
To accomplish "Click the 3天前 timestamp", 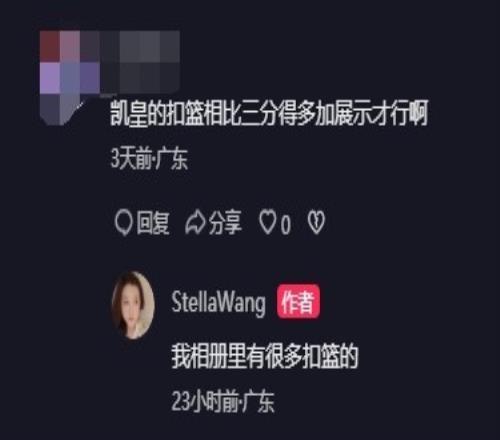I will pos(131,159).
